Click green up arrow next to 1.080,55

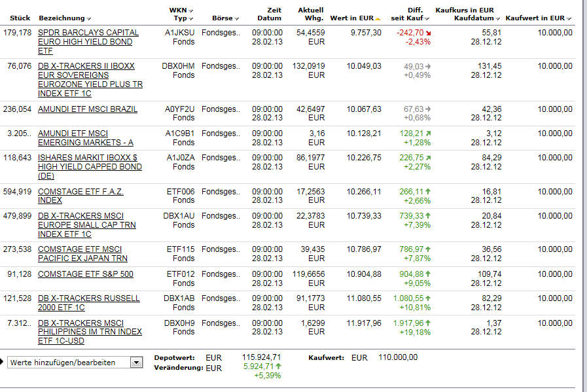[428, 298]
